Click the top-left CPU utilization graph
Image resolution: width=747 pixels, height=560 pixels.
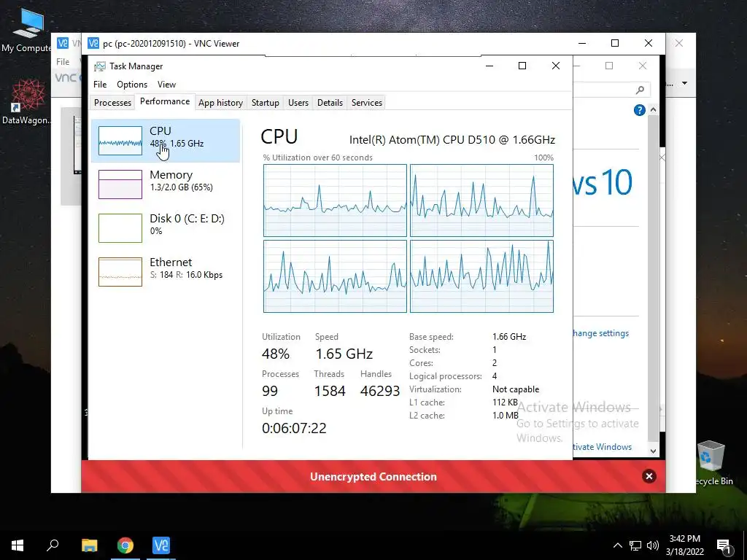tap(335, 201)
